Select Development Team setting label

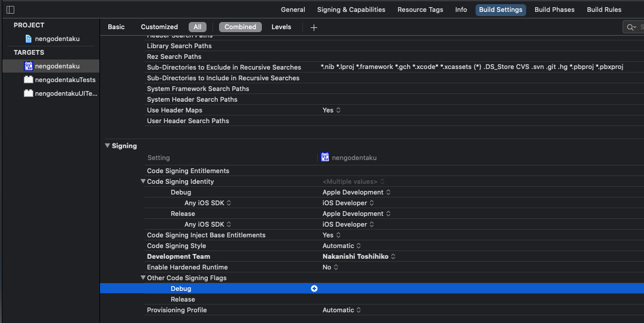point(179,256)
